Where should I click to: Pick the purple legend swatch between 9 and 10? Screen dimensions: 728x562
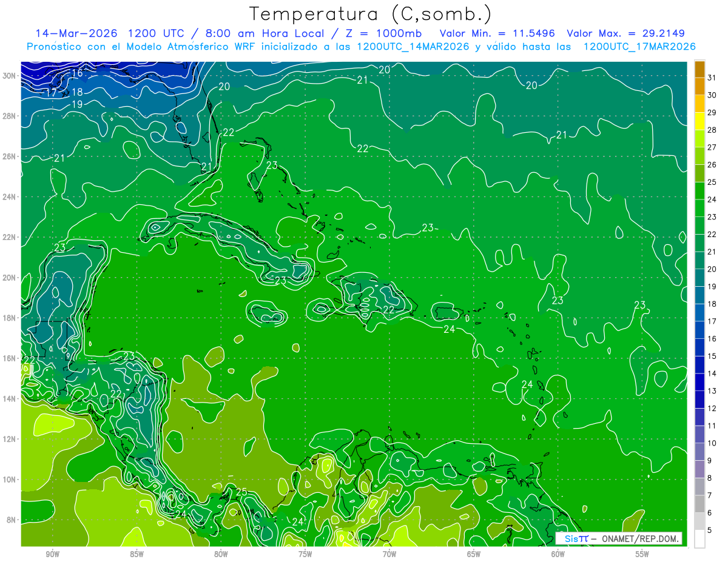click(x=699, y=452)
